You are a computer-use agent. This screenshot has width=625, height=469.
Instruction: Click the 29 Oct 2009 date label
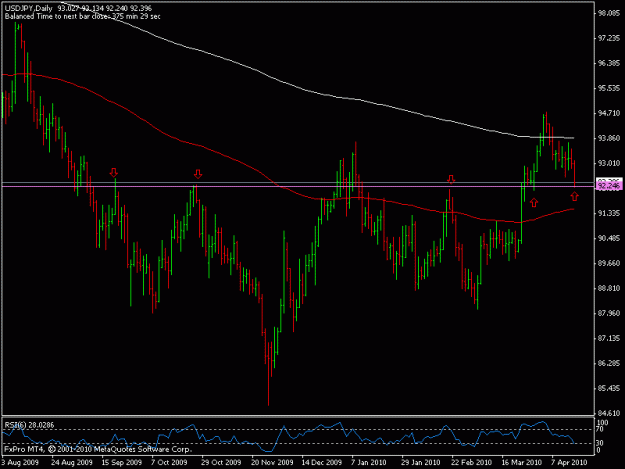221,463
